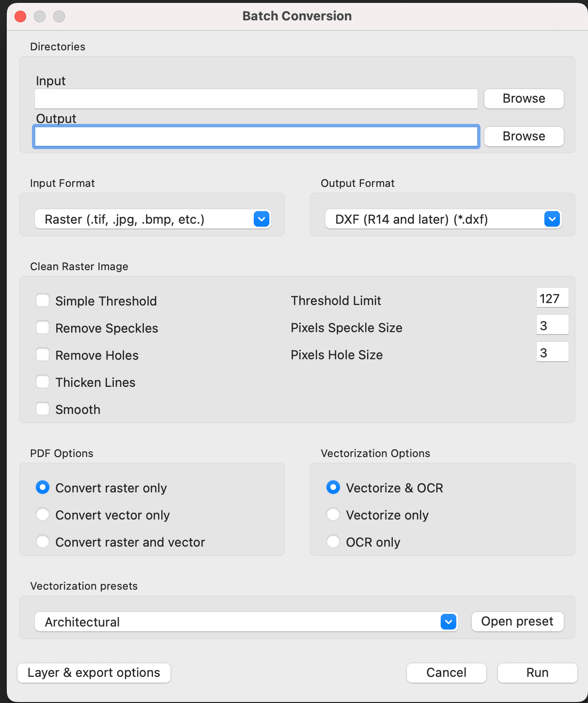Browse for an output directory
The height and width of the screenshot is (703, 588).
click(x=523, y=136)
